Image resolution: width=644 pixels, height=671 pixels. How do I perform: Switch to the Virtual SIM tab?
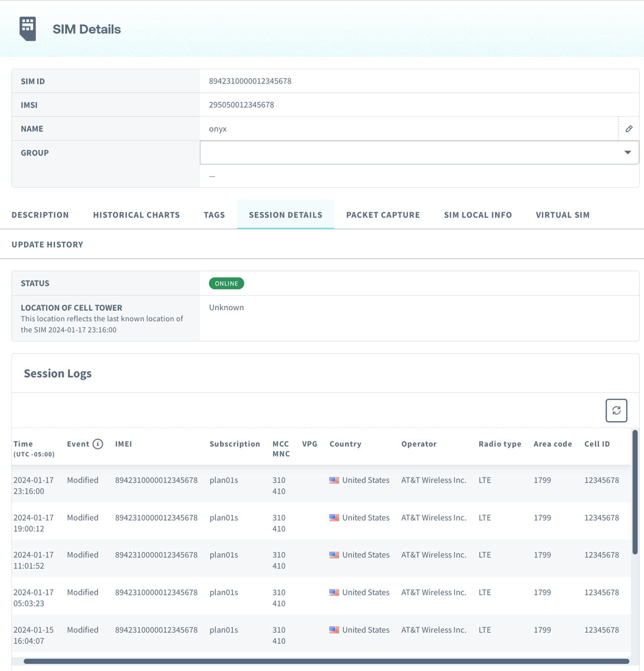point(562,215)
